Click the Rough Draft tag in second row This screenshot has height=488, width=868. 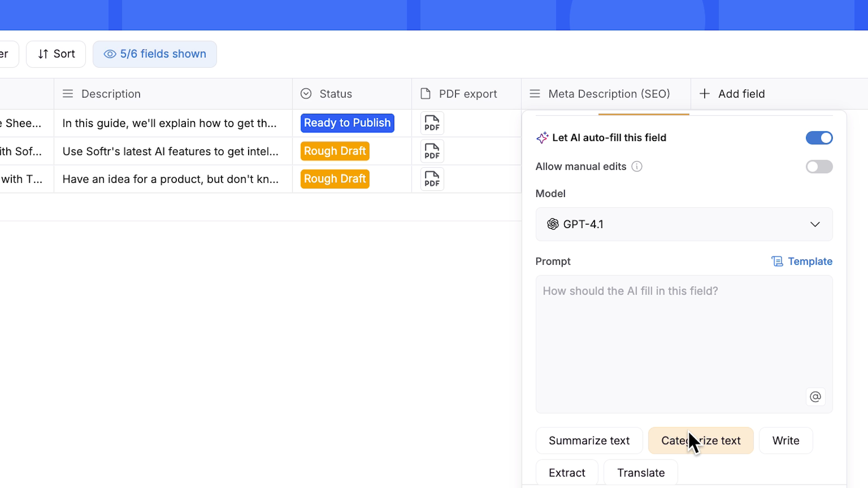(335, 151)
